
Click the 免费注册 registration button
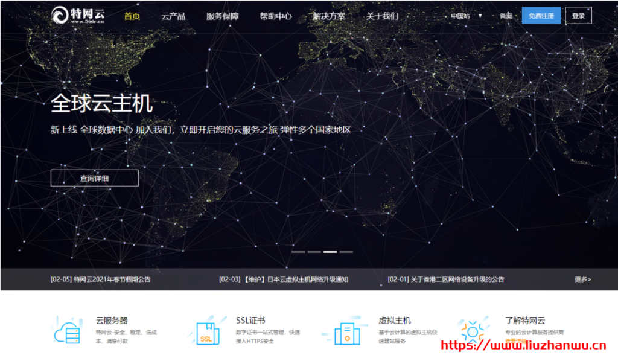tap(541, 15)
